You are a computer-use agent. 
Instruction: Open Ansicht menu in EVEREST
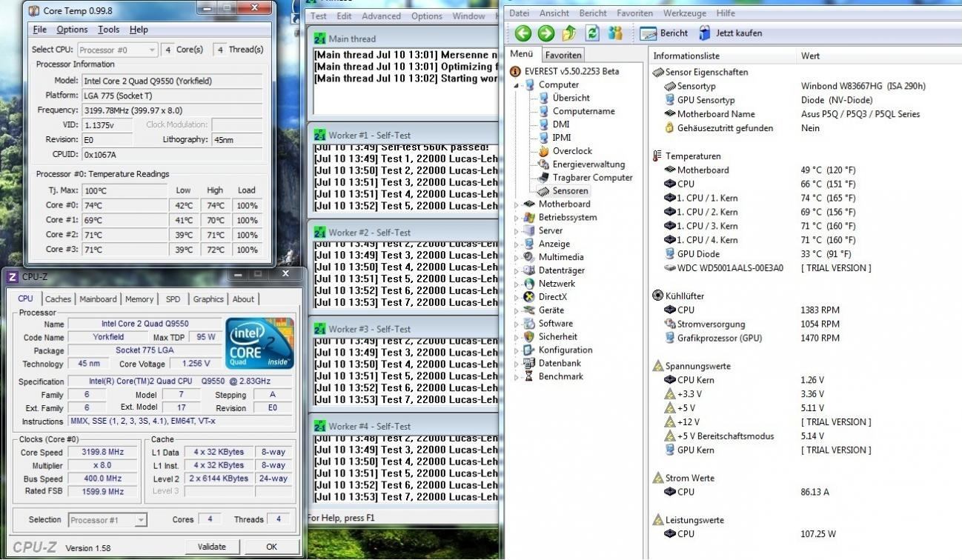coord(554,13)
